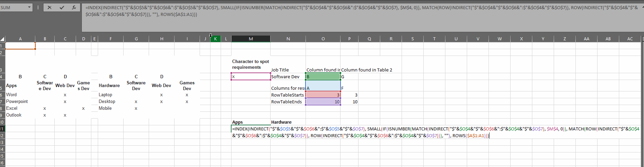Open Insert Function via the fx icon

pyautogui.click(x=74, y=7)
